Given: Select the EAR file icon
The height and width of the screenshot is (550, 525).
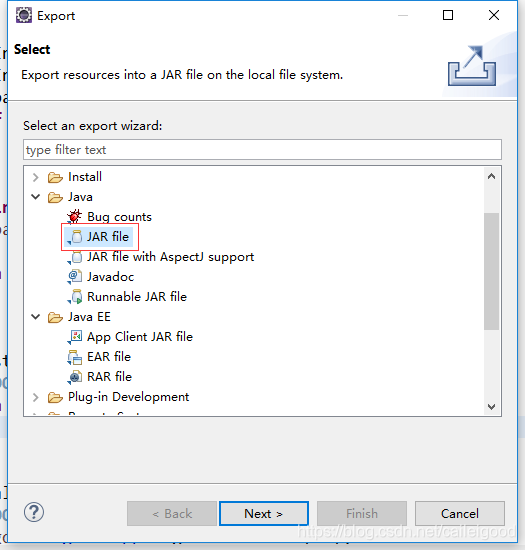Looking at the screenshot, I should (x=75, y=357).
